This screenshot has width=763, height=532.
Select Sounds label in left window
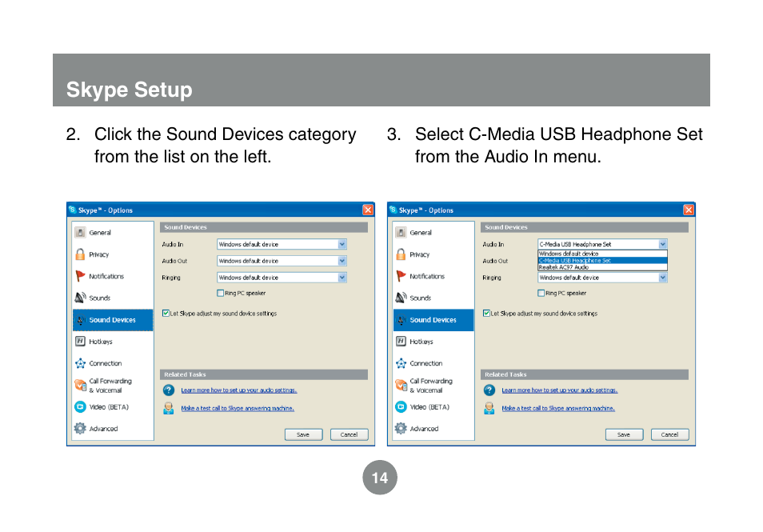click(100, 298)
